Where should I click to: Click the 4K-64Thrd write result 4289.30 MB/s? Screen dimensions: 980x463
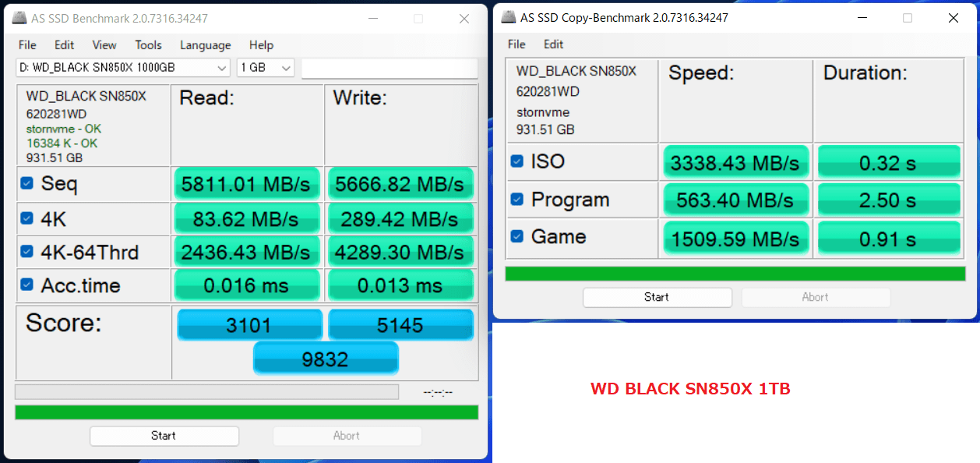[x=400, y=252]
